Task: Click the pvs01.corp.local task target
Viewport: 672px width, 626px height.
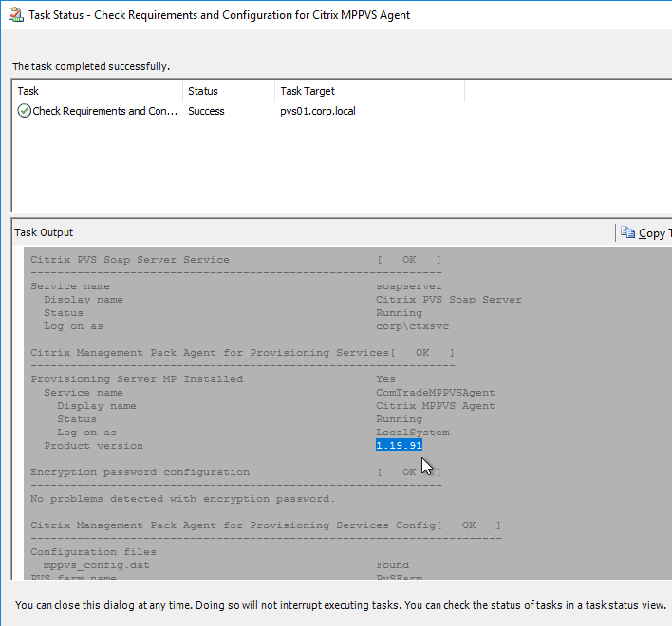Action: click(318, 111)
